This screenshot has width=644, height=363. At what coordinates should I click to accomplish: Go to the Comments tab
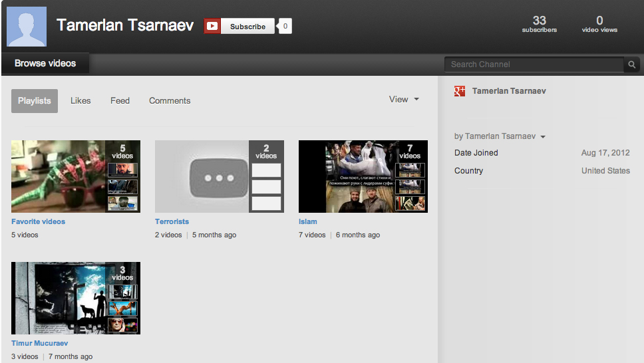pyautogui.click(x=170, y=101)
